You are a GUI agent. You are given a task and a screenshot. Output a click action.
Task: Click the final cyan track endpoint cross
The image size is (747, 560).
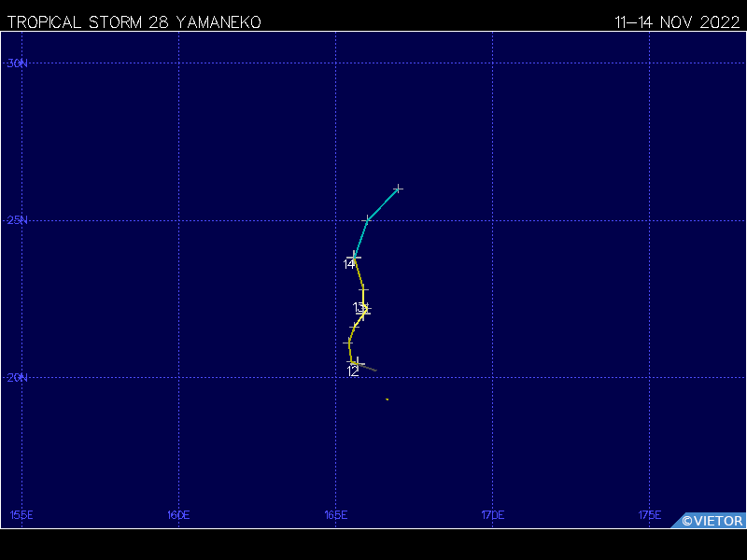[398, 189]
